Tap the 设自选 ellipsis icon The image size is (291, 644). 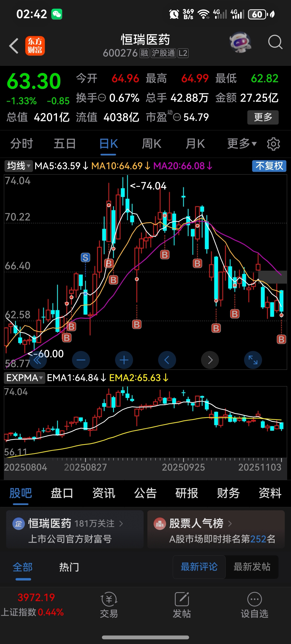pos(255,599)
